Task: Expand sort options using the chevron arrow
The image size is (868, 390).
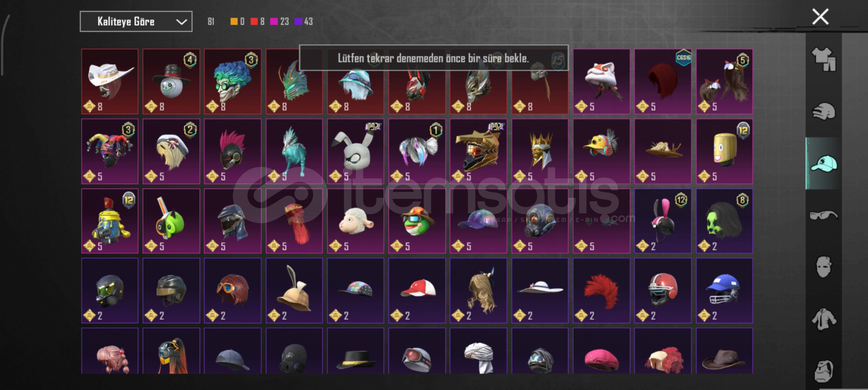Action: [181, 22]
